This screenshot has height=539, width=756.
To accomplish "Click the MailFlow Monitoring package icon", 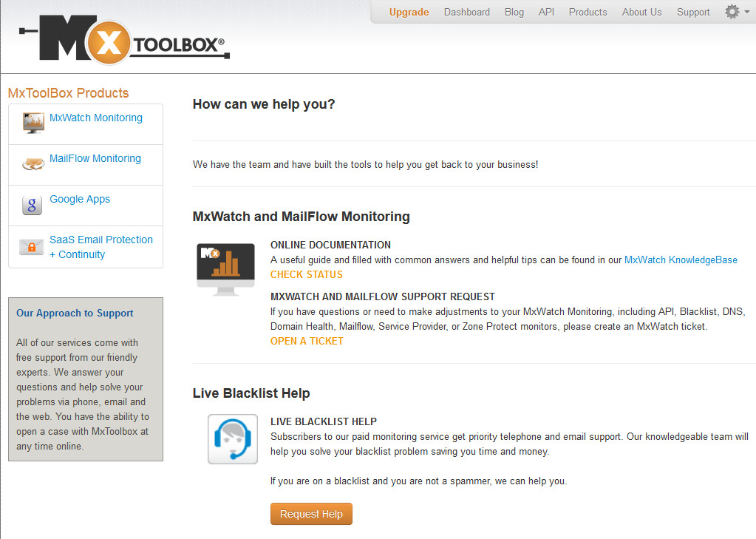I will [x=33, y=163].
